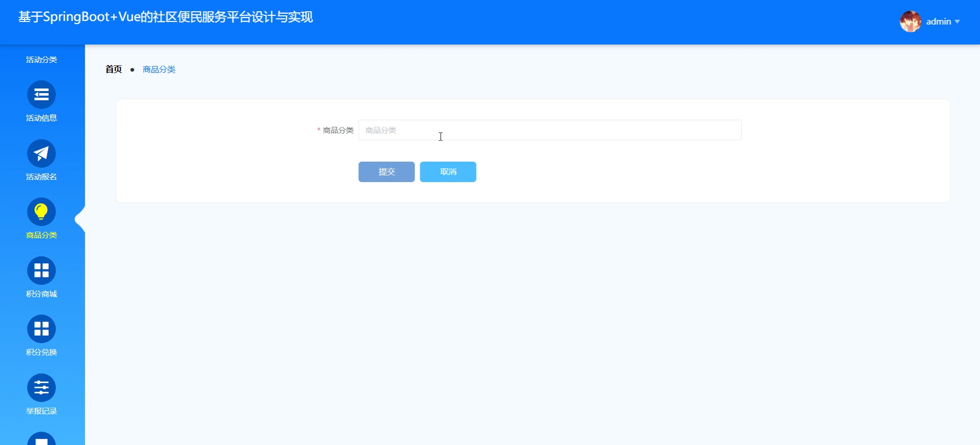This screenshot has height=445, width=980.
Task: Focus the 商品分类 input field
Action: pyautogui.click(x=550, y=130)
